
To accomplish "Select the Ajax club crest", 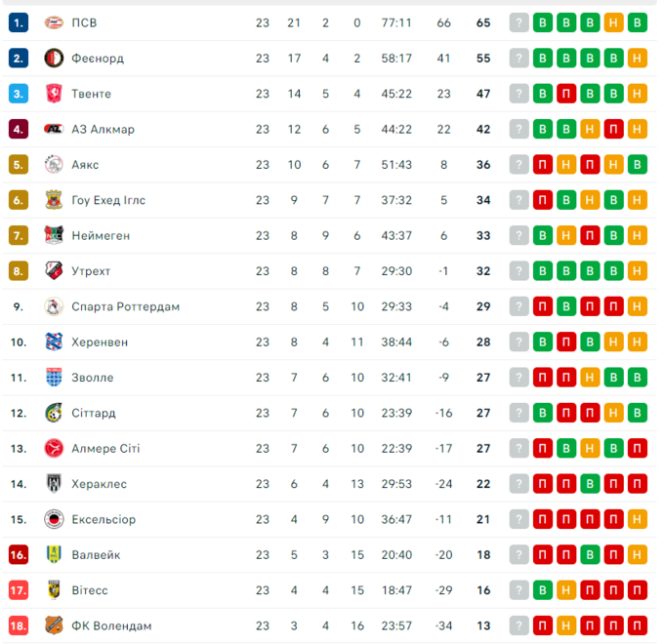I will 54,165.
